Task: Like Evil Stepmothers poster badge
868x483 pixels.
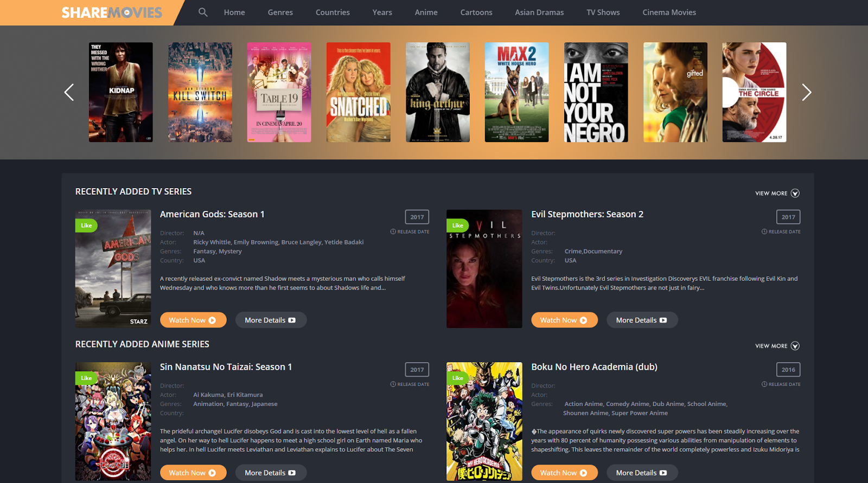Action: coord(457,226)
